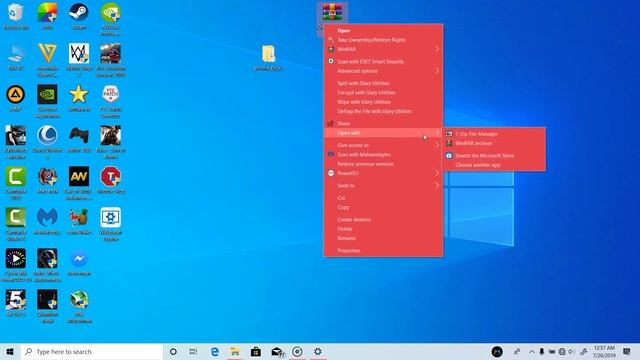The image size is (640, 360).
Task: Click Cut in context menu
Action: point(383,198)
